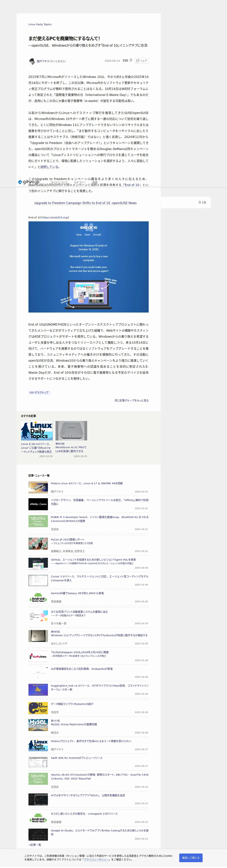Click Fedora Linux 43 announcement thumbnail

pos(38,487)
